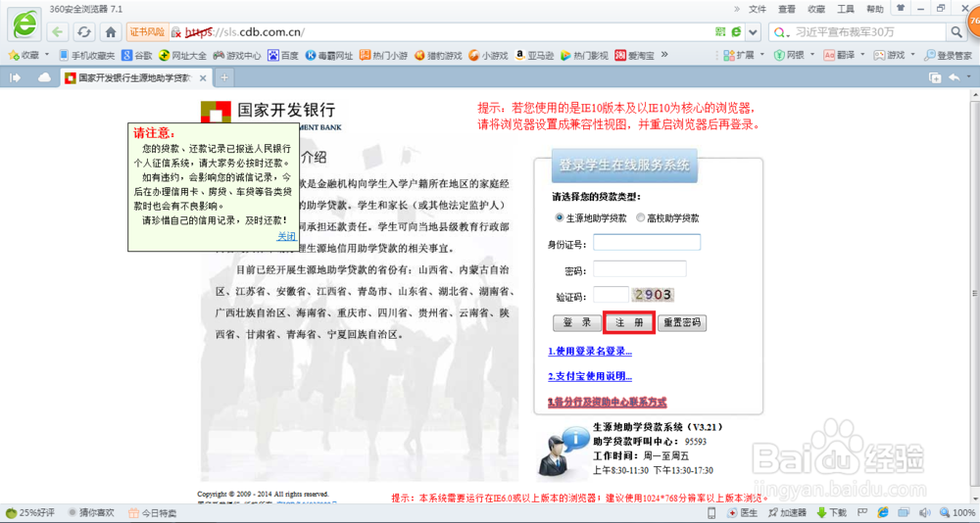Close the 国家开发银行 tab
Viewport: 980px width, 523px height.
click(x=203, y=78)
